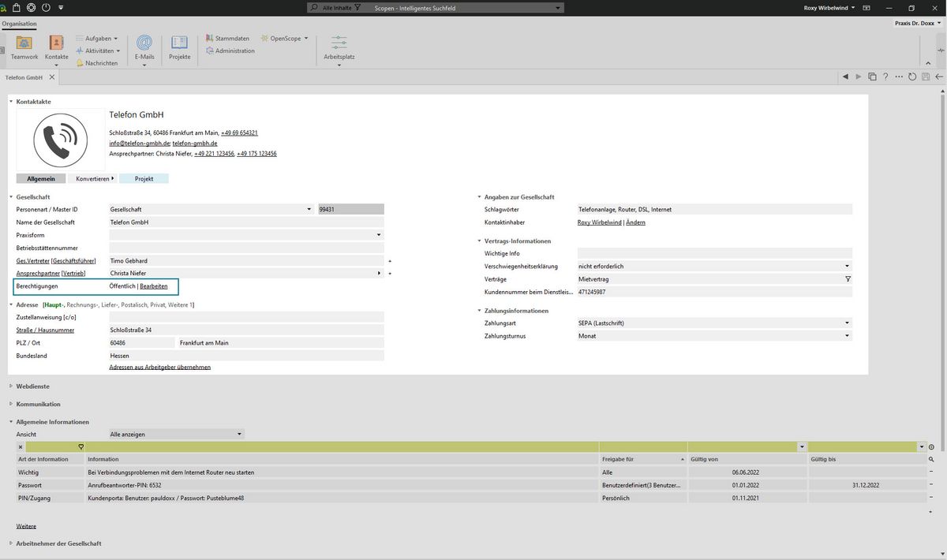
Task: Open Stammdaten in the ribbon
Action: (x=227, y=38)
